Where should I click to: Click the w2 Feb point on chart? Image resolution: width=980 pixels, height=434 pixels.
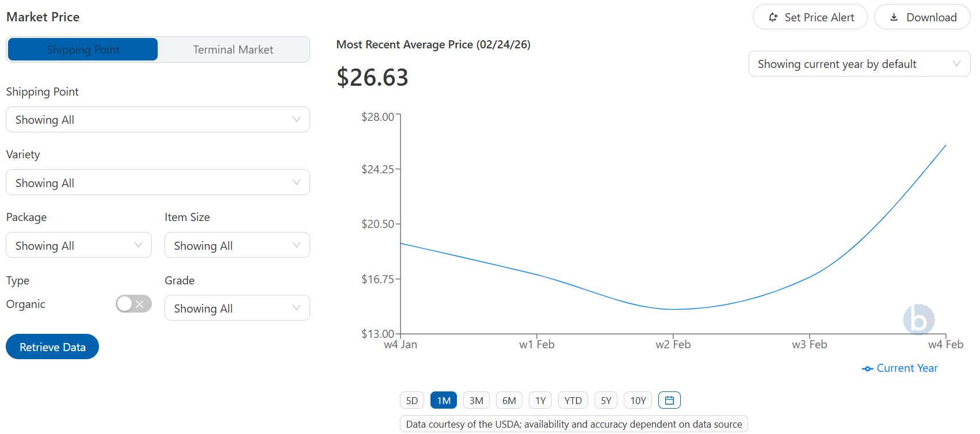[x=673, y=309]
